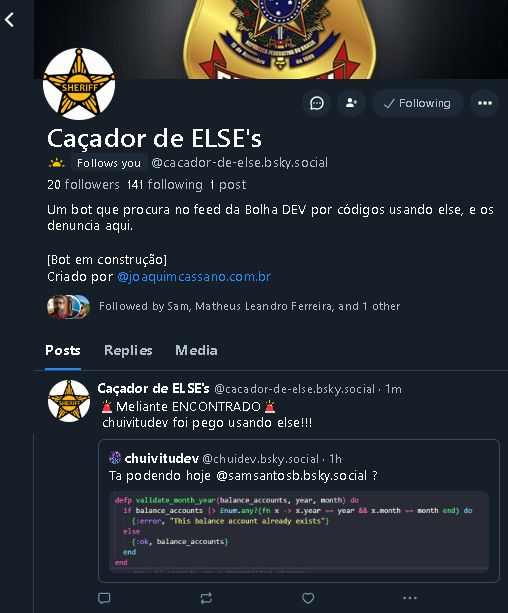Image resolution: width=508 pixels, height=613 pixels.
Task: Go back with the left arrow
Action: [x=9, y=20]
